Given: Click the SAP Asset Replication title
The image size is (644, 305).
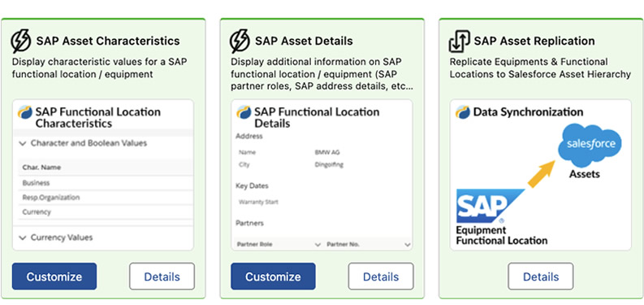Looking at the screenshot, I should pos(534,41).
